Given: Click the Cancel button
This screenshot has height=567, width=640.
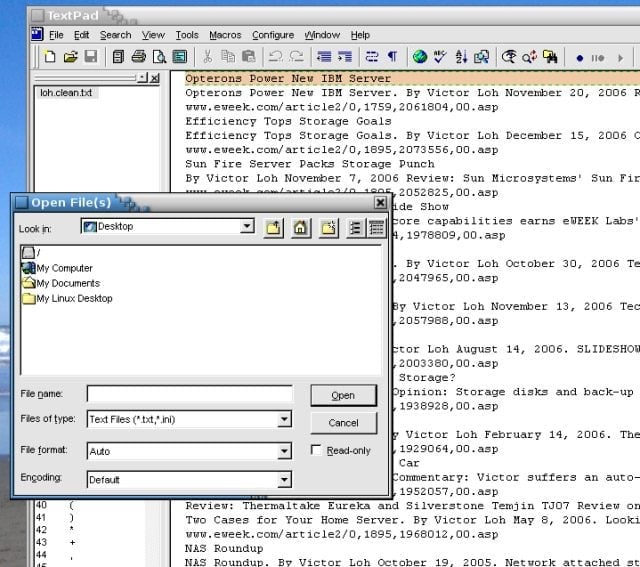Looking at the screenshot, I should 343,423.
